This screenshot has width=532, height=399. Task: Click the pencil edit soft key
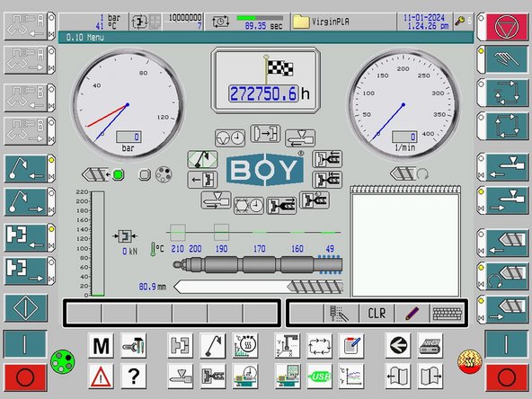point(412,313)
